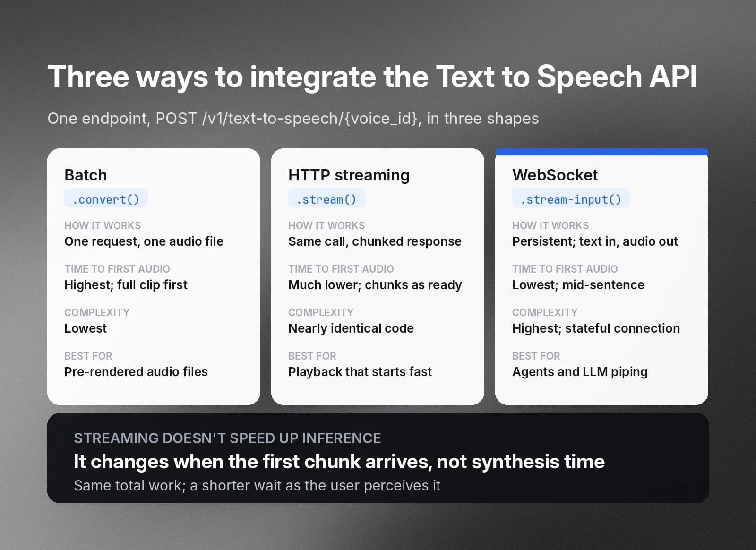Select "Pre-rendered audio files" text
Image resolution: width=756 pixels, height=550 pixels.
coord(136,372)
